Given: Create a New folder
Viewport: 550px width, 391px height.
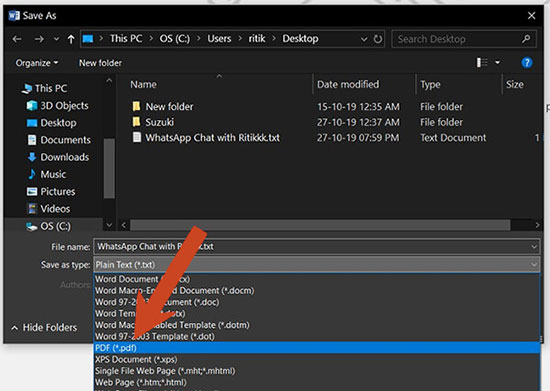Looking at the screenshot, I should (x=100, y=63).
